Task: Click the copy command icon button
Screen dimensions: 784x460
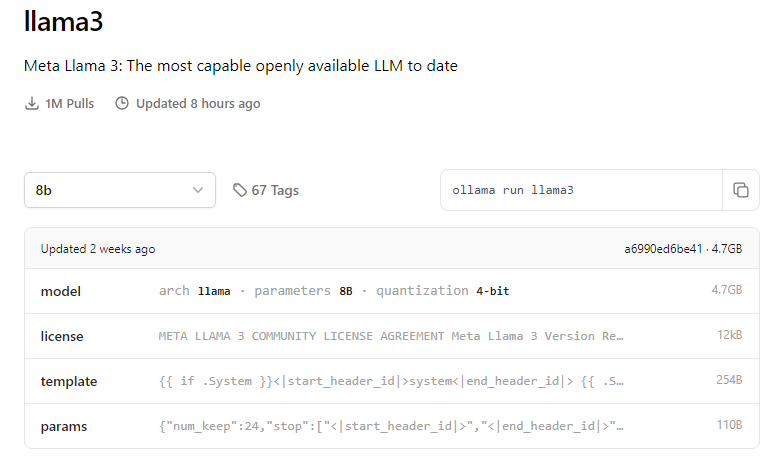Action: click(x=740, y=190)
